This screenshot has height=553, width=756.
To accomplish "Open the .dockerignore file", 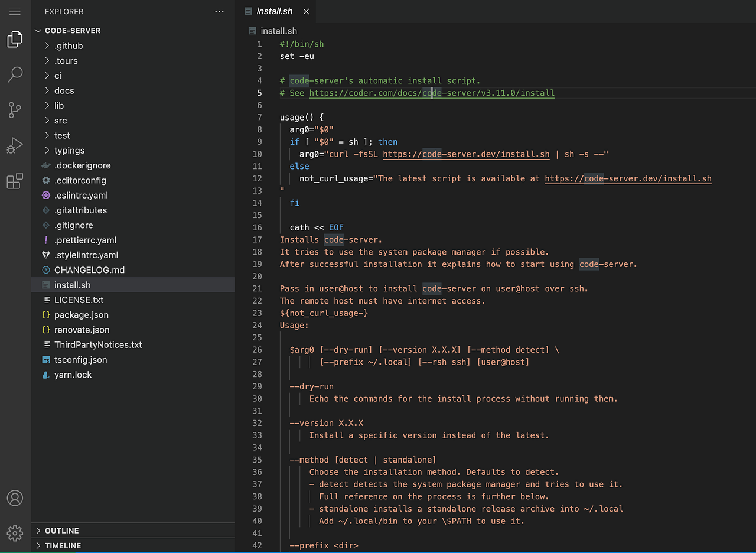I will (x=133, y=165).
